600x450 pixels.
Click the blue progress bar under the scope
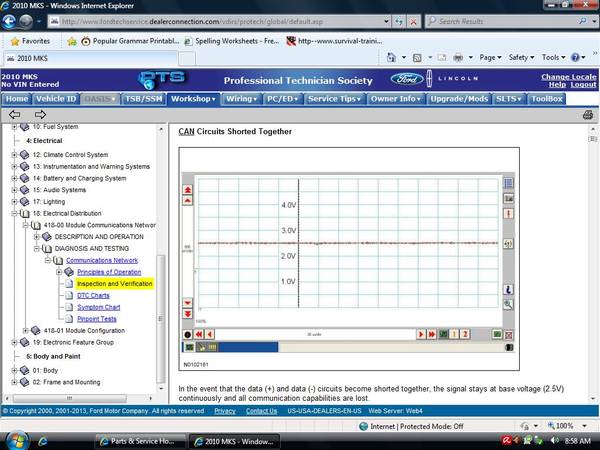248,347
